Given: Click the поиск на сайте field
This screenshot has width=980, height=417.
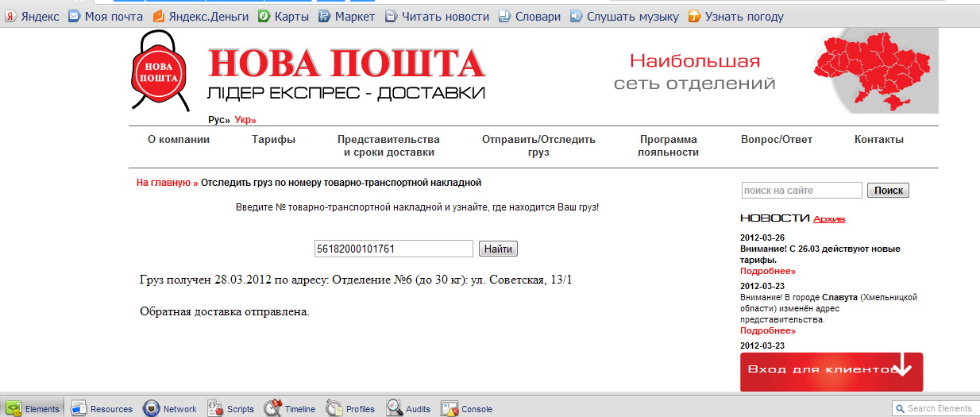Looking at the screenshot, I should coord(801,191).
